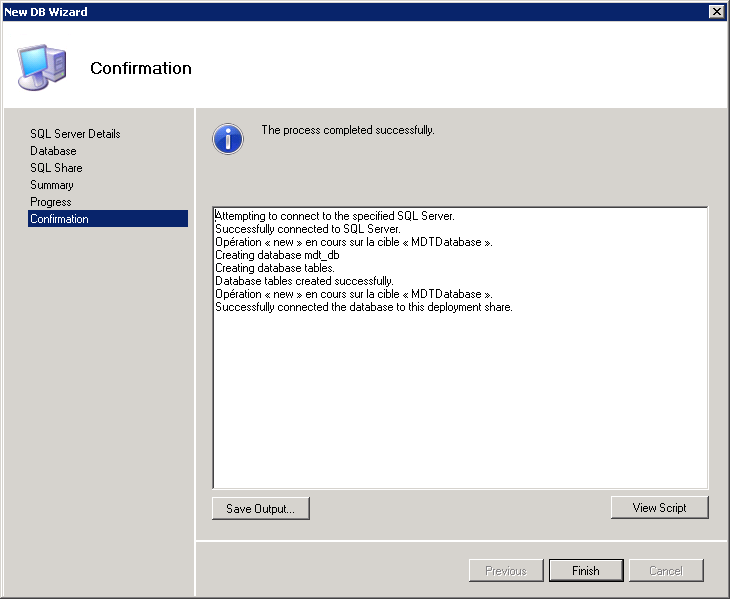Click the disabled Previous button
The width and height of the screenshot is (730, 599).
point(506,571)
